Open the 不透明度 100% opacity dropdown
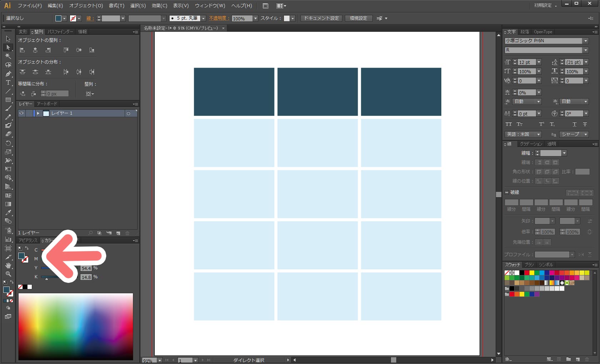 (x=255, y=18)
